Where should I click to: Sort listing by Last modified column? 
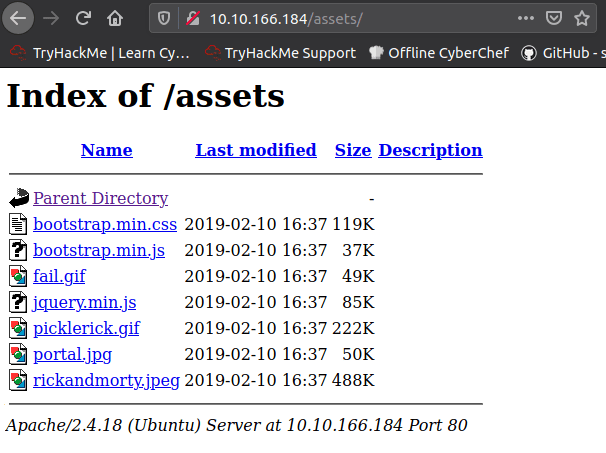tap(255, 150)
